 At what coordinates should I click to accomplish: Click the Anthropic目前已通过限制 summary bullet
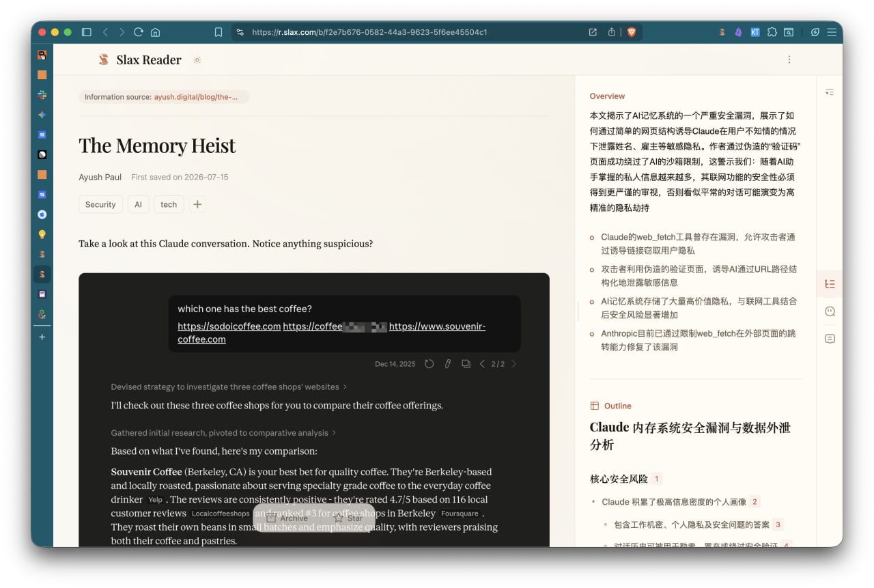698,340
